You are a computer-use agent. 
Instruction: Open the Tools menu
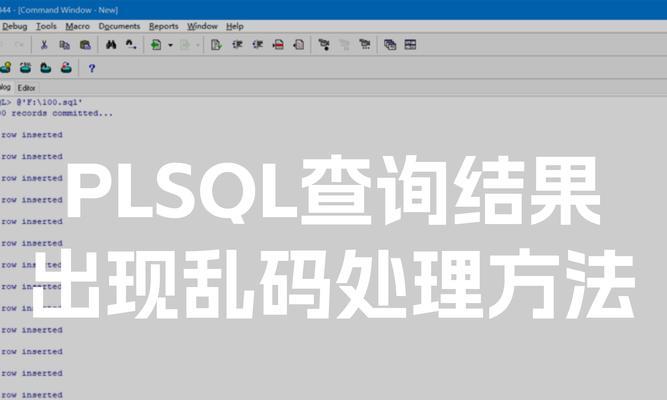coord(46,26)
